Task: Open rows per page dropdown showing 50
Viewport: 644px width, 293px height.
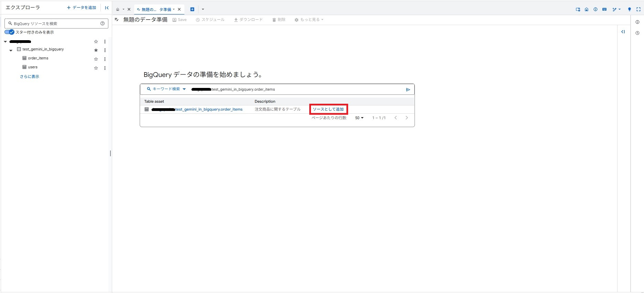Action: pos(359,118)
